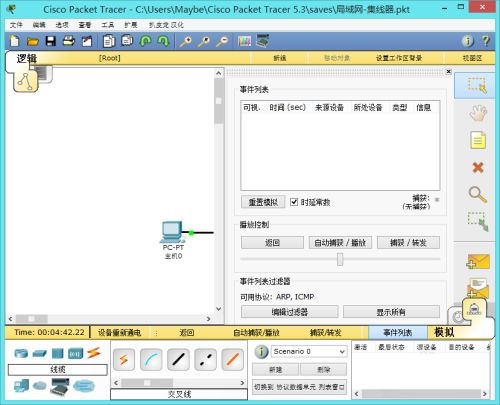
Task: Click 删除 under Scenario
Action: pyautogui.click(x=324, y=369)
